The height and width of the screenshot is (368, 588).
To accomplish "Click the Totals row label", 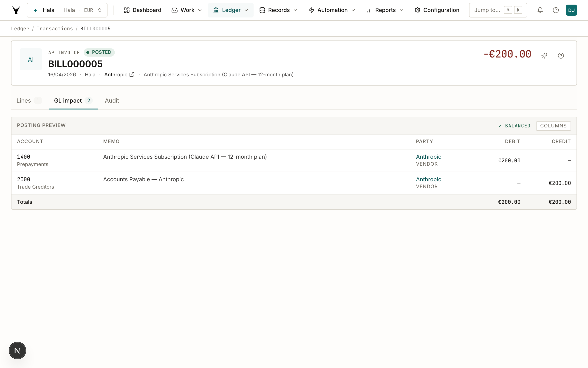I will [x=25, y=202].
